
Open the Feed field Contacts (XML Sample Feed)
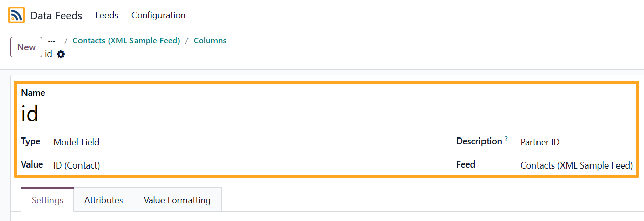click(x=576, y=165)
